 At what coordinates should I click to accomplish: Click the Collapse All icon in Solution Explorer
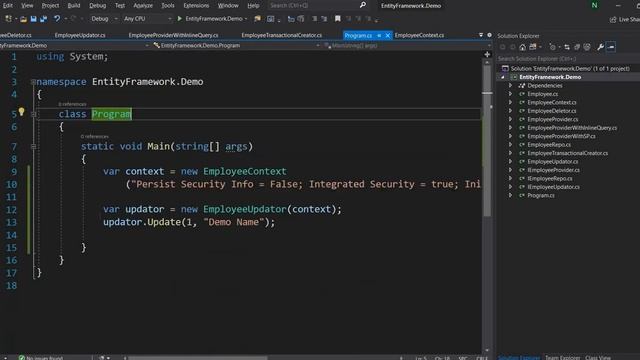(x=577, y=47)
